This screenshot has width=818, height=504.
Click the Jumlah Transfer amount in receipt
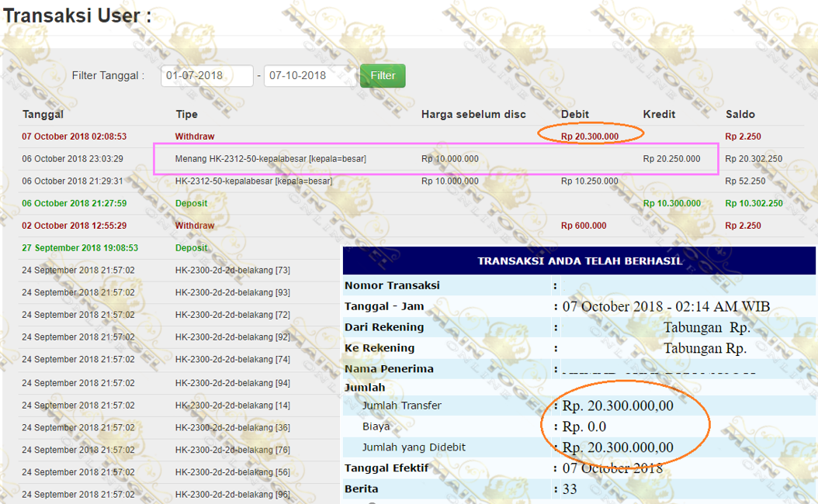coord(618,406)
